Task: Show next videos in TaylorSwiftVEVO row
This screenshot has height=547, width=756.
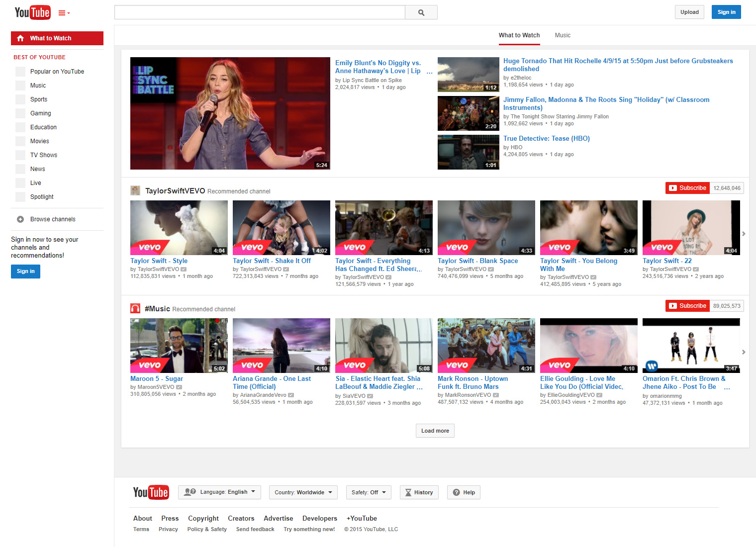Action: click(x=744, y=234)
